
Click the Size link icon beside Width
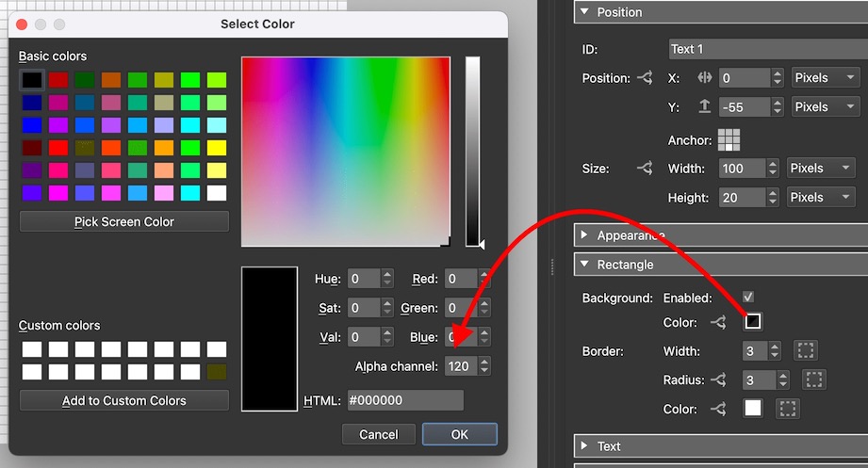coord(645,169)
